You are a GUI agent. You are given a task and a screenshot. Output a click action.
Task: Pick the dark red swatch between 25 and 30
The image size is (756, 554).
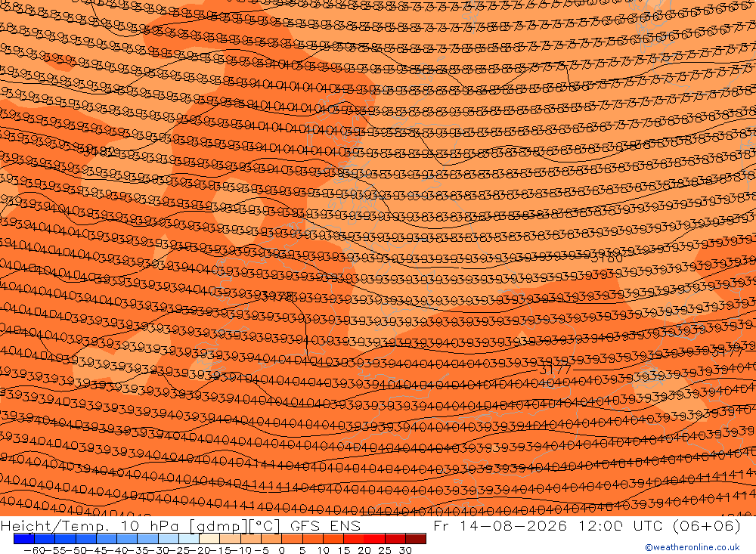point(395,539)
